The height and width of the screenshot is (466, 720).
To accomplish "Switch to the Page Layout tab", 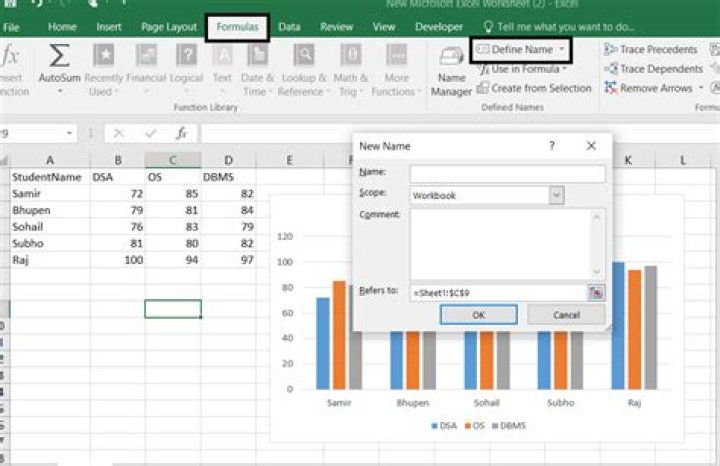I will tap(168, 27).
